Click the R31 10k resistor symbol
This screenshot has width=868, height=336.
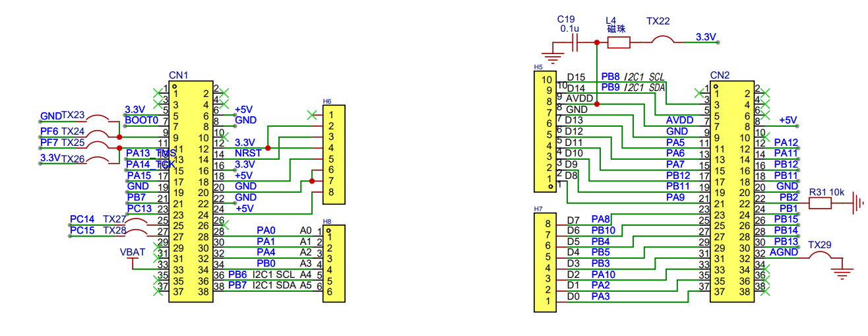point(821,203)
